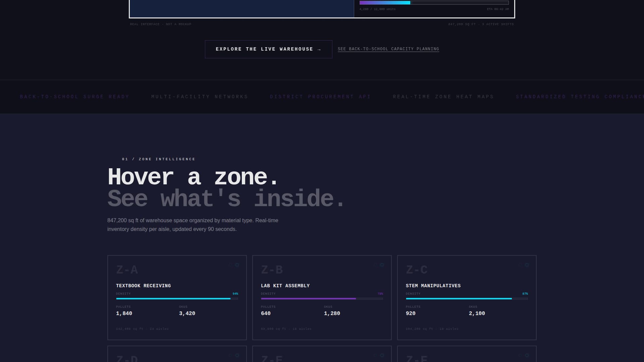Click the Lab Kit Assembly density bar
This screenshot has height=362, width=644.
tap(322, 299)
